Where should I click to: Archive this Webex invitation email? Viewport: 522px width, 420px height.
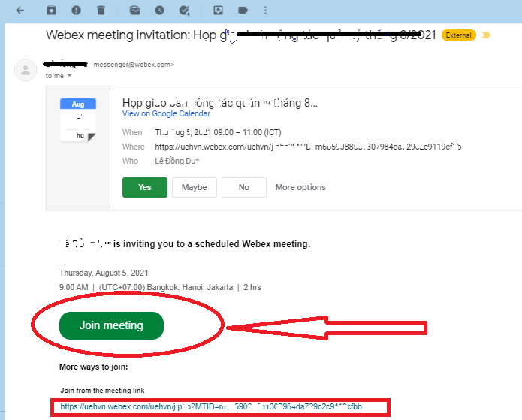pyautogui.click(x=51, y=11)
